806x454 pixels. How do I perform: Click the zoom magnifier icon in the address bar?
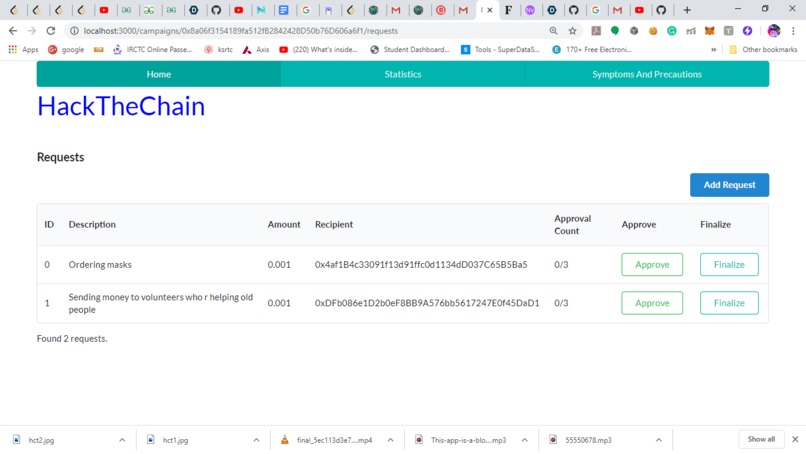click(x=553, y=31)
